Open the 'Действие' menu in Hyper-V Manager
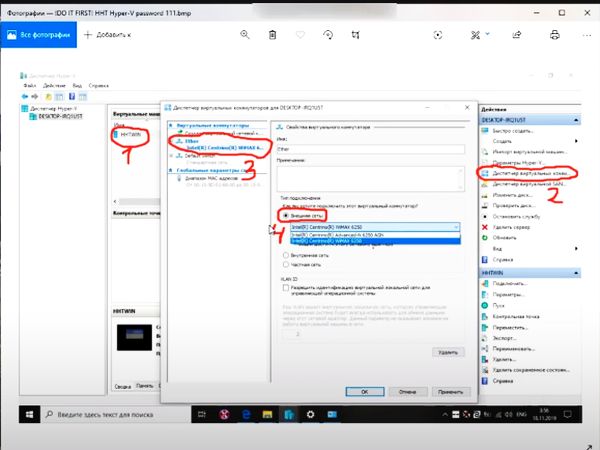 [54, 85]
